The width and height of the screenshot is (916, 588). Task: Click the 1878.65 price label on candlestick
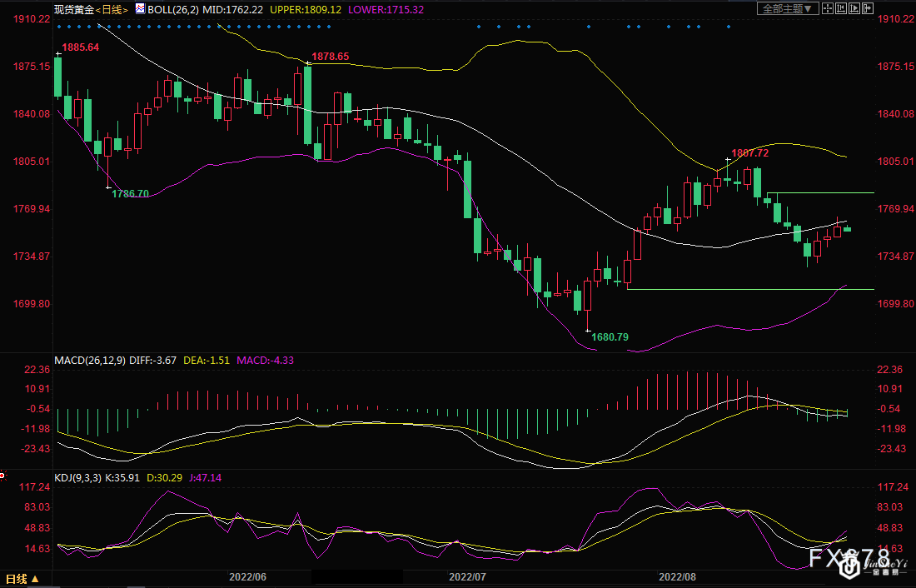click(x=330, y=57)
